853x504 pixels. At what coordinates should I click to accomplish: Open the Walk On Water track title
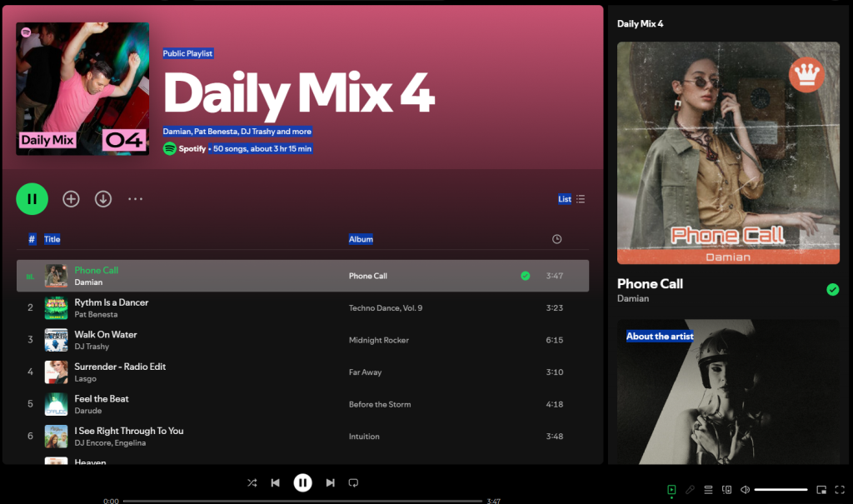106,334
